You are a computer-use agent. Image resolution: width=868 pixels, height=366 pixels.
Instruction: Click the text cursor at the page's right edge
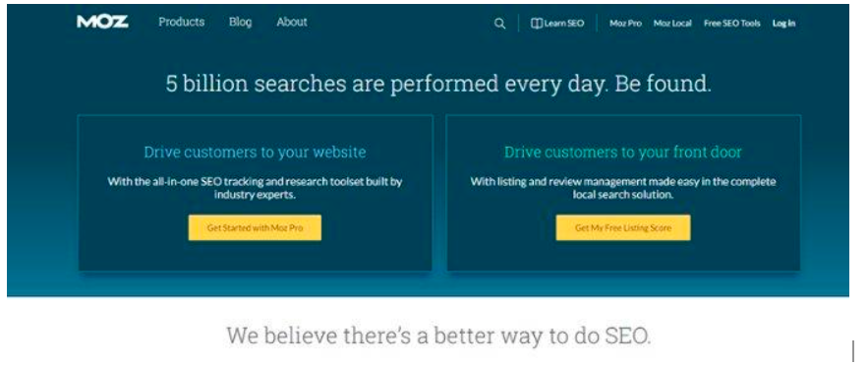(x=853, y=351)
